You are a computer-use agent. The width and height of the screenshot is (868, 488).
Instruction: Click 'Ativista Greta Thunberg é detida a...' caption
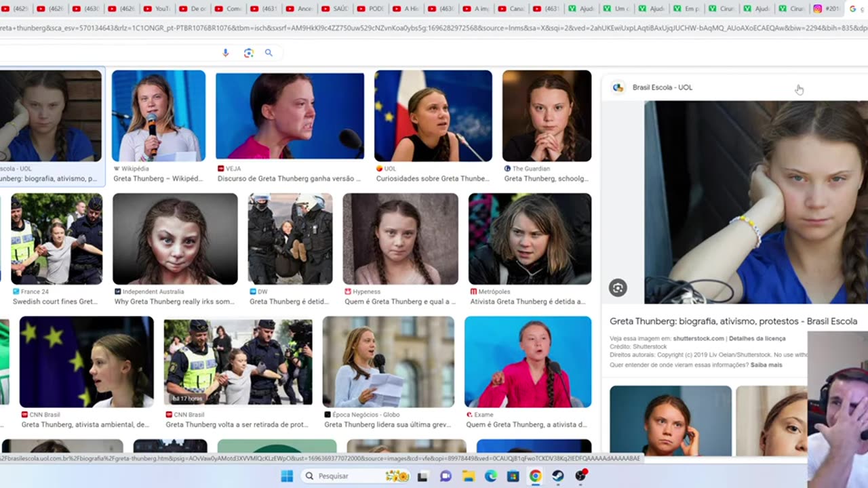coord(528,302)
